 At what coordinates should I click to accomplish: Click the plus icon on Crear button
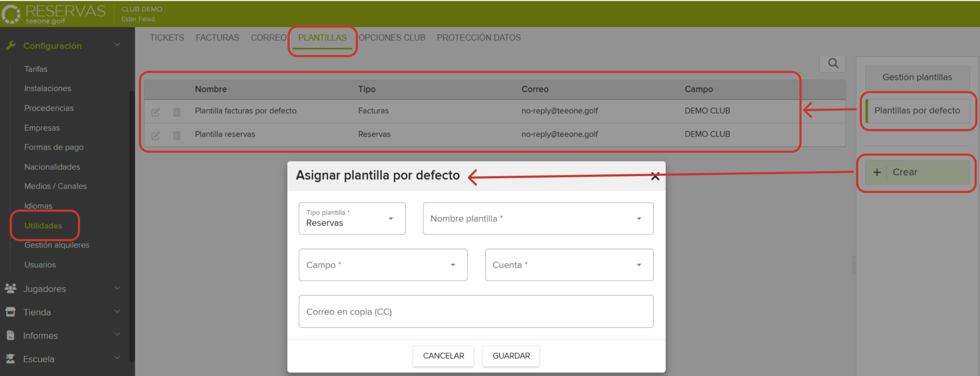tap(877, 172)
